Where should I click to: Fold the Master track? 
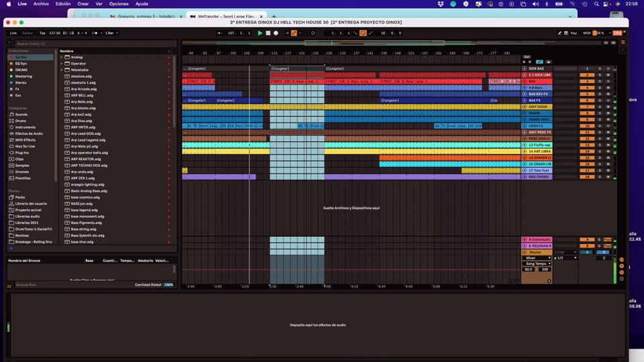pyautogui.click(x=525, y=253)
